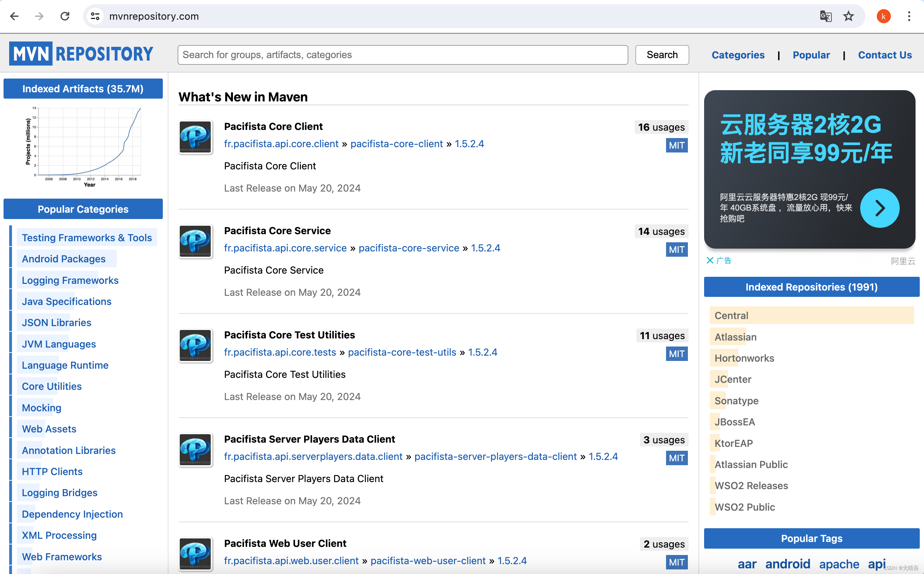The height and width of the screenshot is (574, 924).
Task: Open Google Translate from the address bar
Action: (x=825, y=16)
